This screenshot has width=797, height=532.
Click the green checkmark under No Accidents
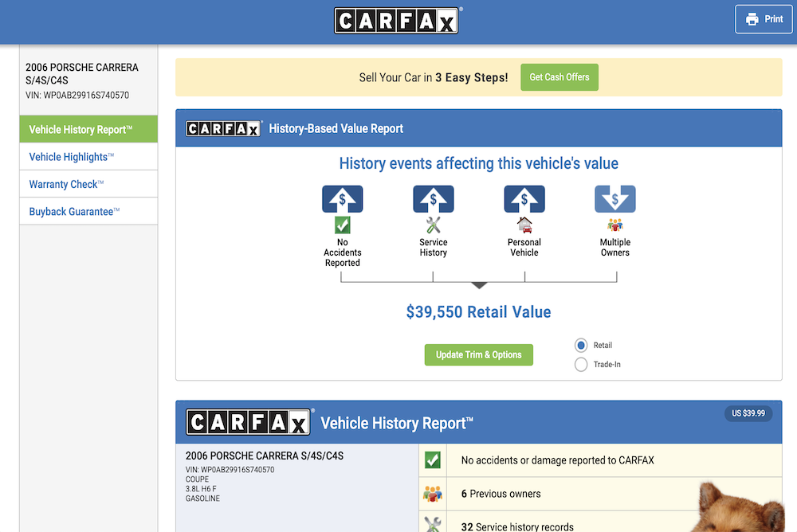[342, 225]
